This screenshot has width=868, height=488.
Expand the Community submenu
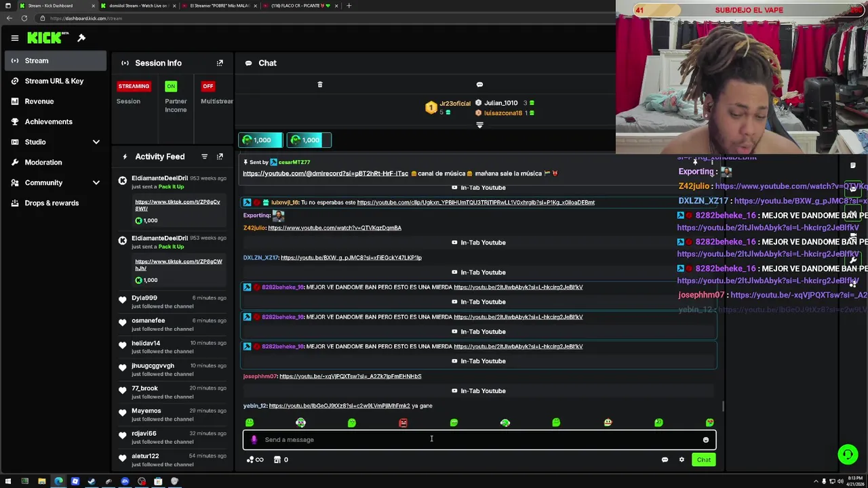96,182
